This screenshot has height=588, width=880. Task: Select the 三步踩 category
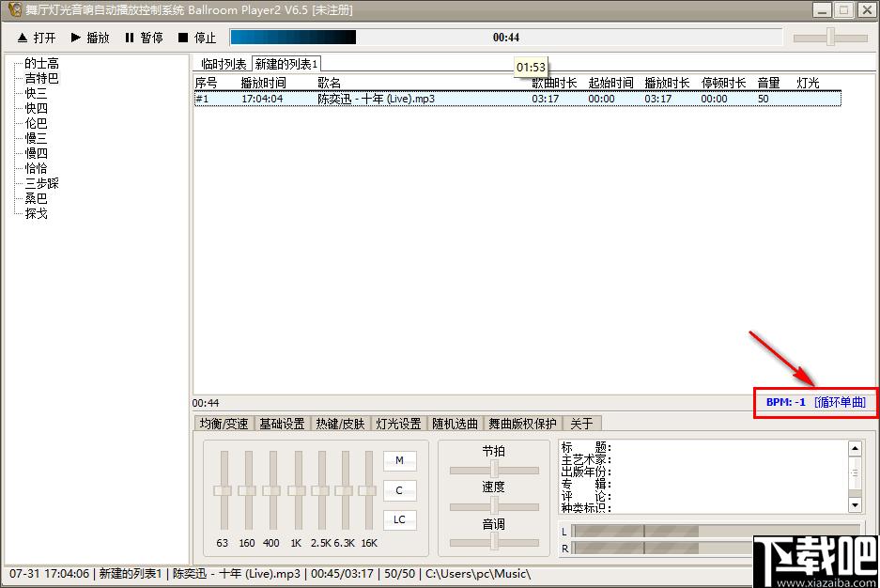point(41,183)
